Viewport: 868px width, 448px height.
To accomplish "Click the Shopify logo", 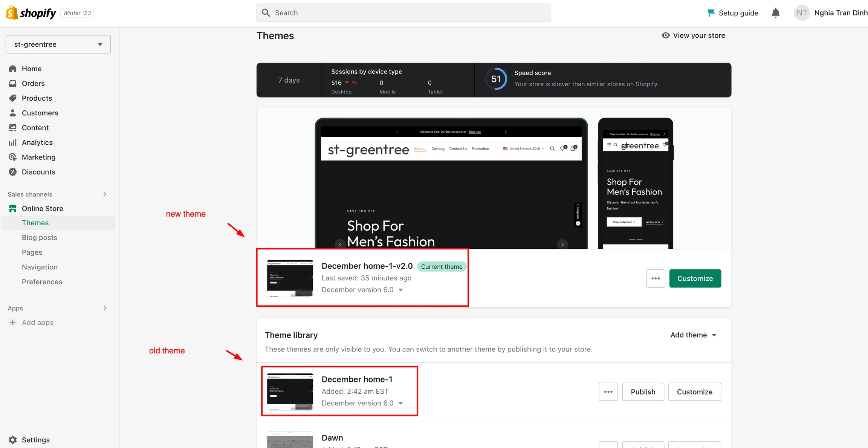I will pyautogui.click(x=31, y=13).
